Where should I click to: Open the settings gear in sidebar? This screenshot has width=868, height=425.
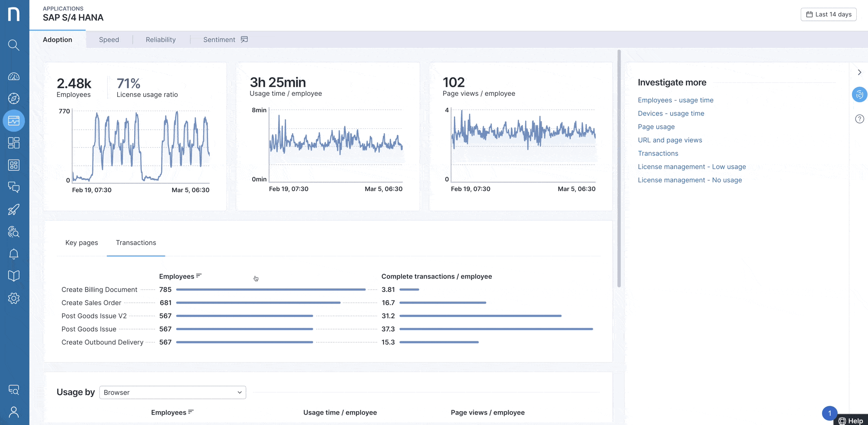coord(14,298)
